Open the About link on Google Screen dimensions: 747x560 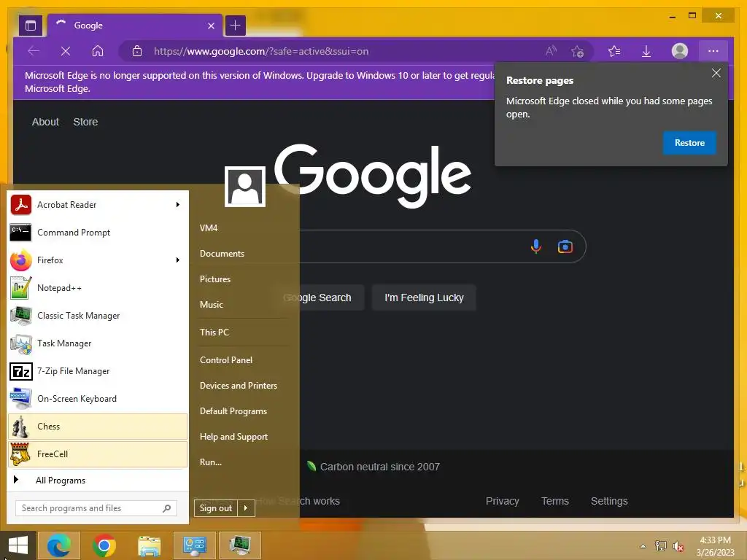click(x=45, y=122)
